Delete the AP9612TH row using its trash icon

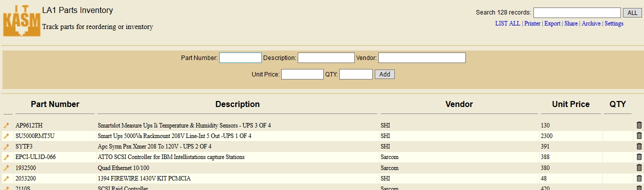[x=639, y=125]
